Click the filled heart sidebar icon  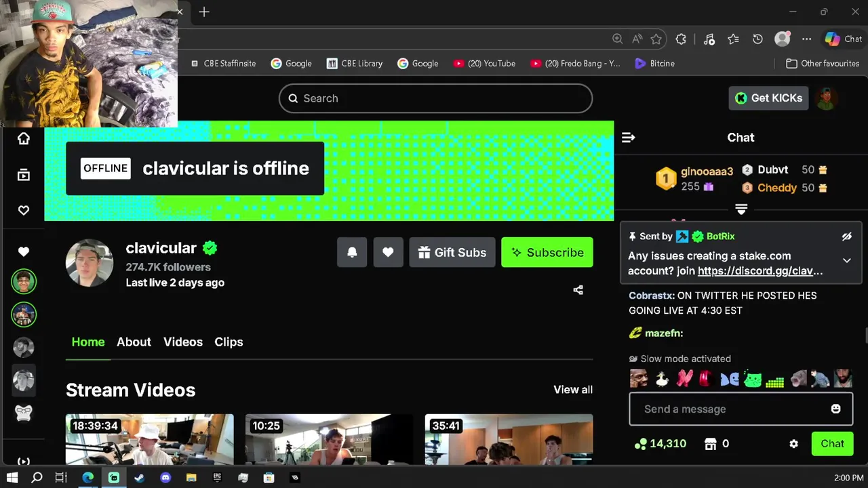24,251
